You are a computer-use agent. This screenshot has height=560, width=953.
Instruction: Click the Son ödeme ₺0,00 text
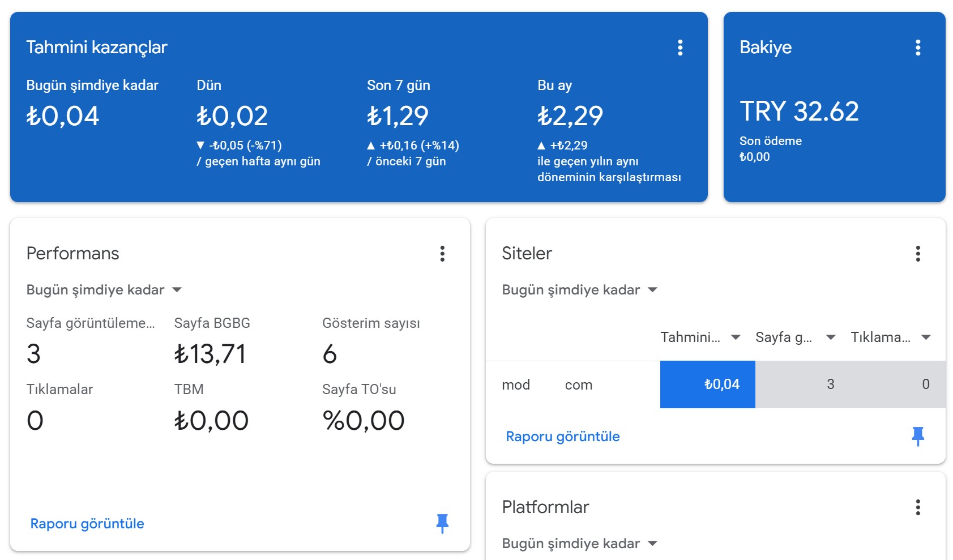tap(771, 149)
